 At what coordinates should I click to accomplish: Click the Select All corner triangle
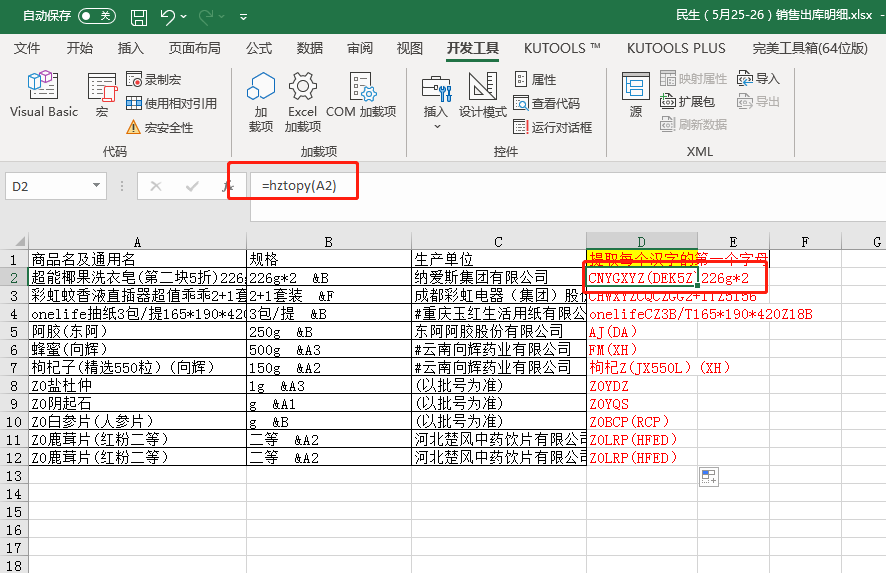pyautogui.click(x=19, y=241)
